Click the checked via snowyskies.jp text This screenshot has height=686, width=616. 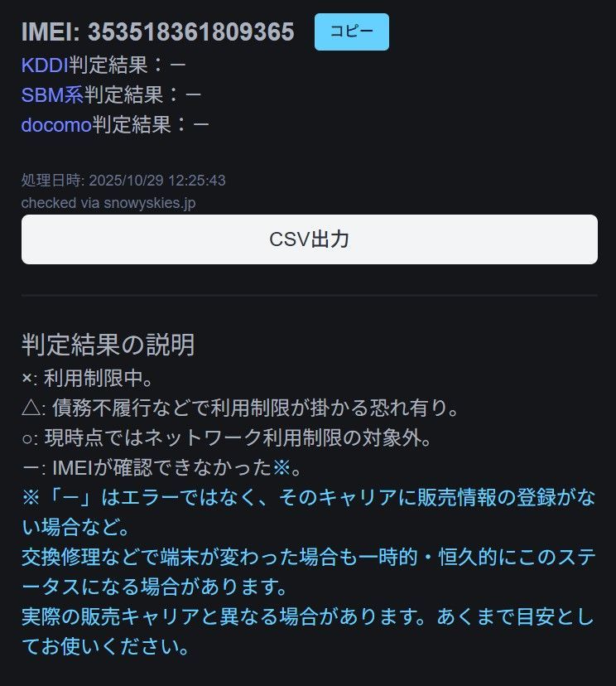pyautogui.click(x=108, y=203)
